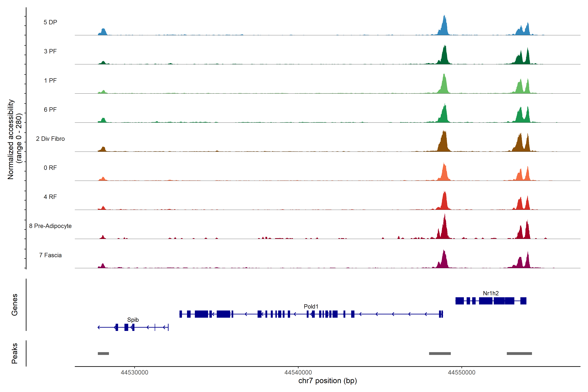Click the 3 PF track label

50,51
